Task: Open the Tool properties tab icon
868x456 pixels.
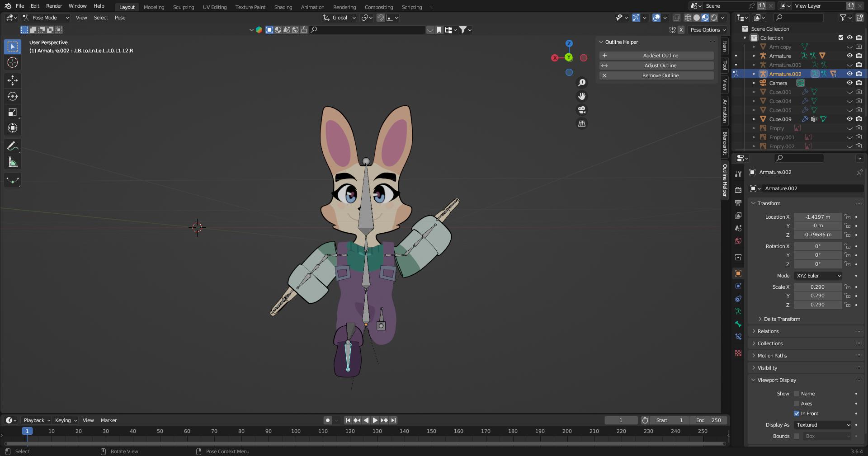Action: 738,174
